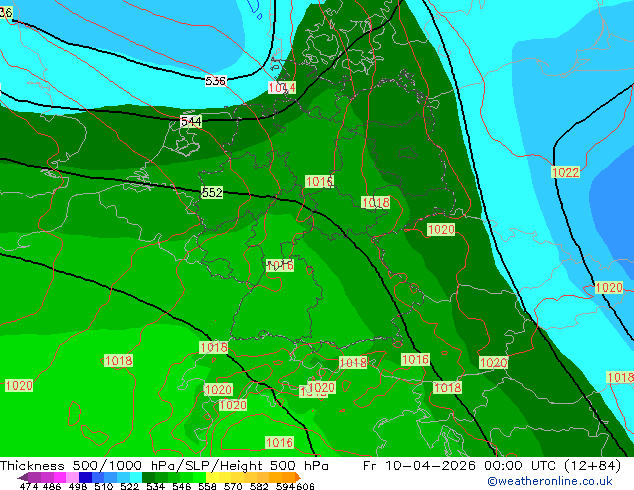Image resolution: width=634 pixels, height=490 pixels.
Task: Click the dark blue legend swatch above 498
Action: (85, 477)
